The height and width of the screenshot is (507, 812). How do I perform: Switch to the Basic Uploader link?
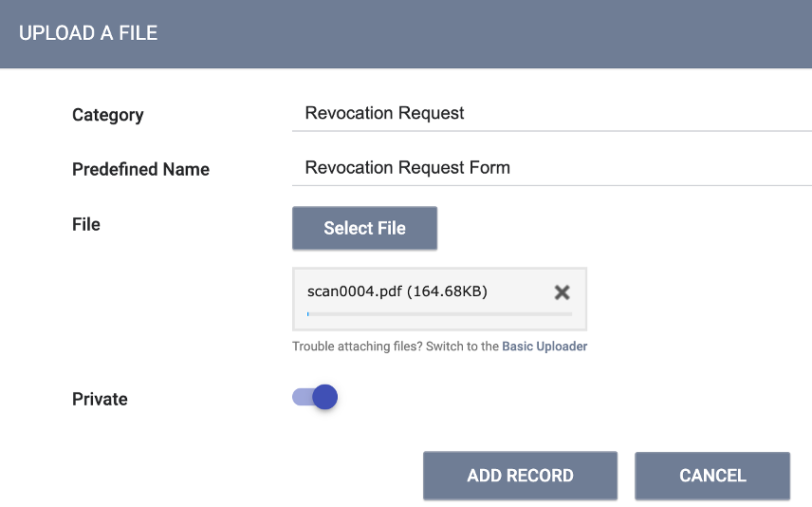coord(544,347)
